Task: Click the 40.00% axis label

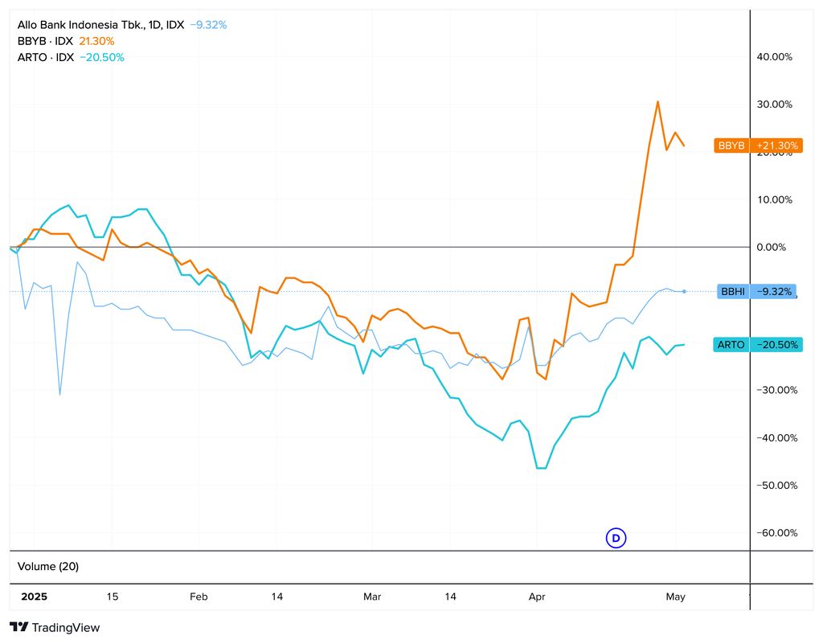Action: click(x=774, y=57)
